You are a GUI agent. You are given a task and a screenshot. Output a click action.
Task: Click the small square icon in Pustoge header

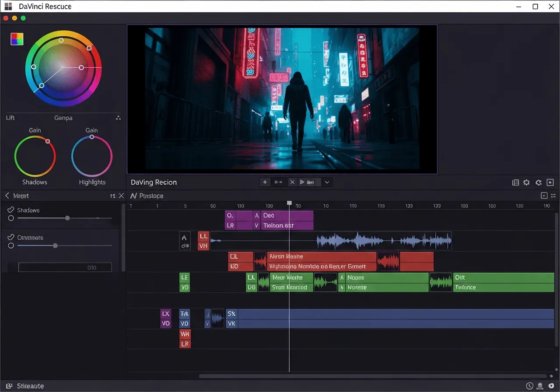(544, 196)
